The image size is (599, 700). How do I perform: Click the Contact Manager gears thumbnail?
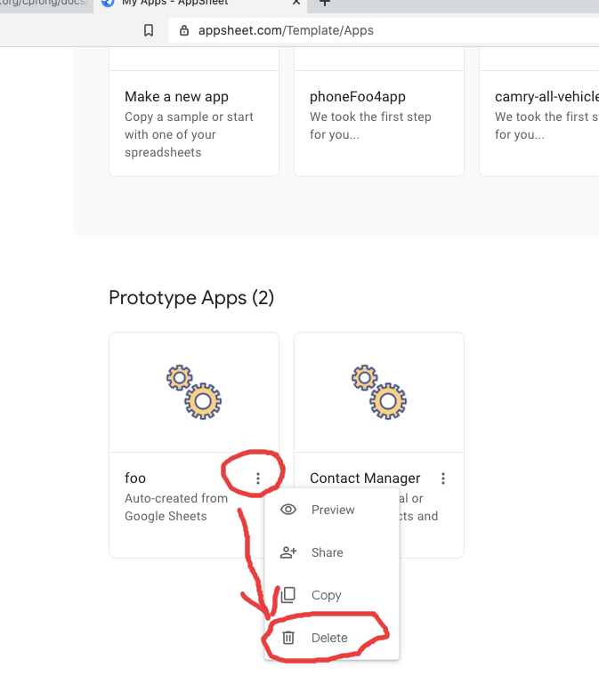[379, 391]
